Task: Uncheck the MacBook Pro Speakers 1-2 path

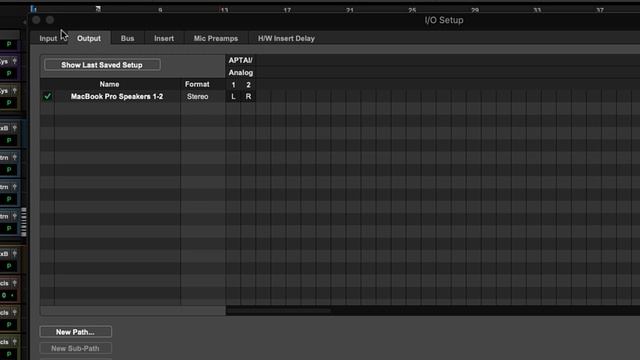Action: [48, 96]
